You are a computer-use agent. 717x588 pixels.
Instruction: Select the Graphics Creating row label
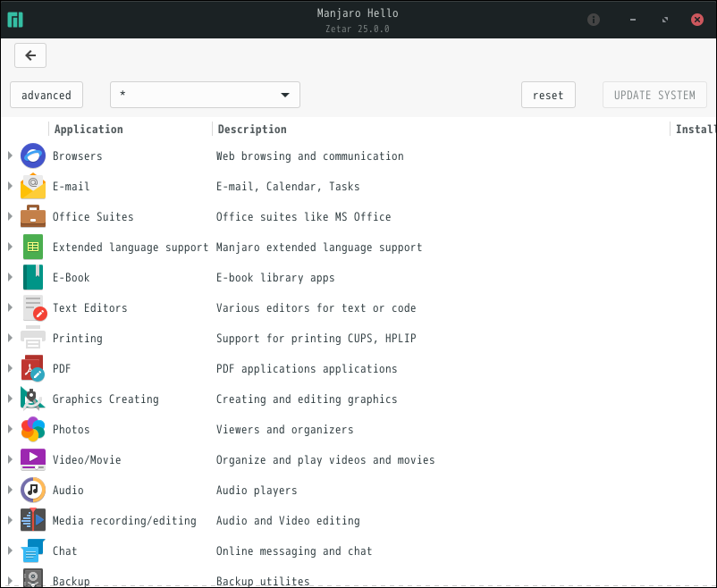click(105, 399)
